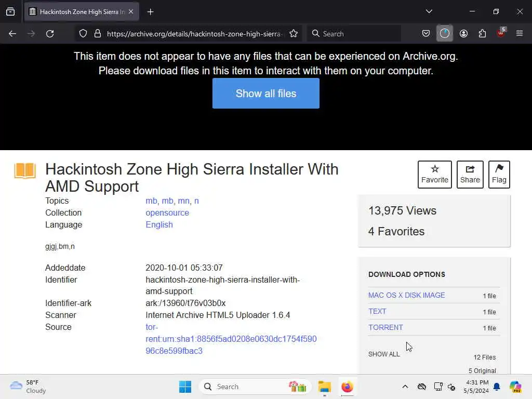Select 'Internet Archive HTML5 Uploader 1.6.4' text
532x399 pixels.
[x=218, y=315]
